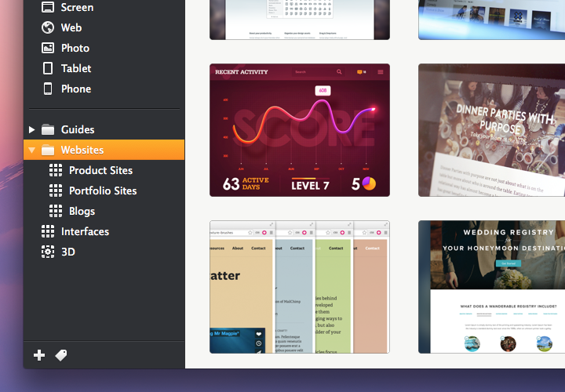565x392 pixels.
Task: Open the tag icon in sidebar footer
Action: [61, 355]
